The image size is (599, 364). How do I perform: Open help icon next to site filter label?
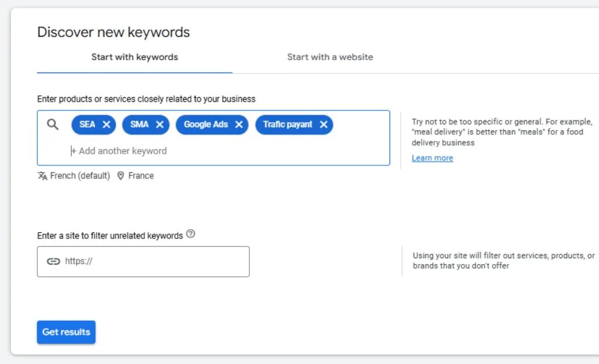pos(191,234)
